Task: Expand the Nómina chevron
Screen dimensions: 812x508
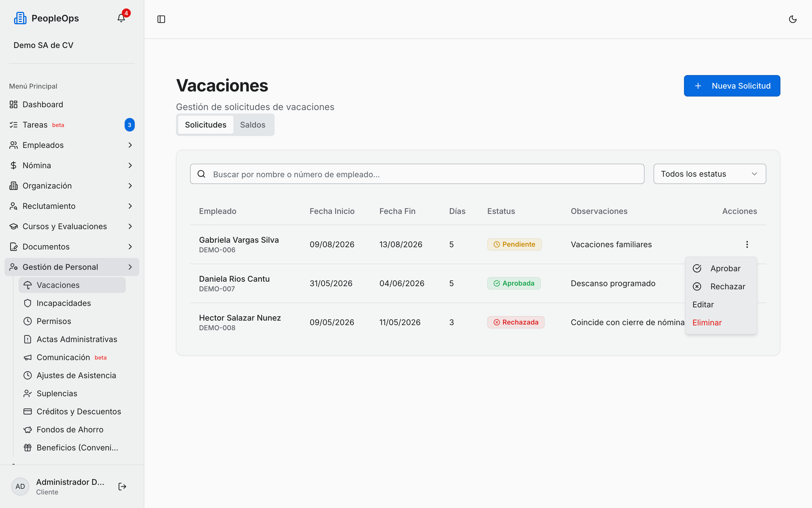Action: (130, 165)
